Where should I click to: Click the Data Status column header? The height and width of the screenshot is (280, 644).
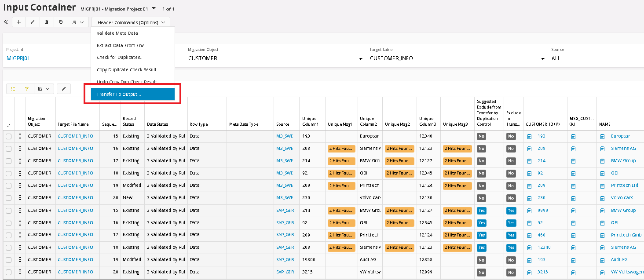[x=157, y=124]
